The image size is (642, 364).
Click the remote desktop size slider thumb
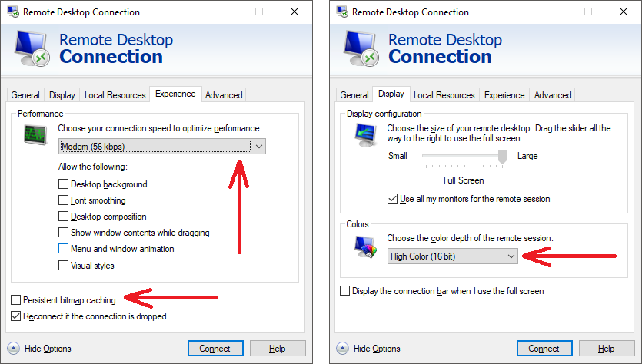point(502,157)
